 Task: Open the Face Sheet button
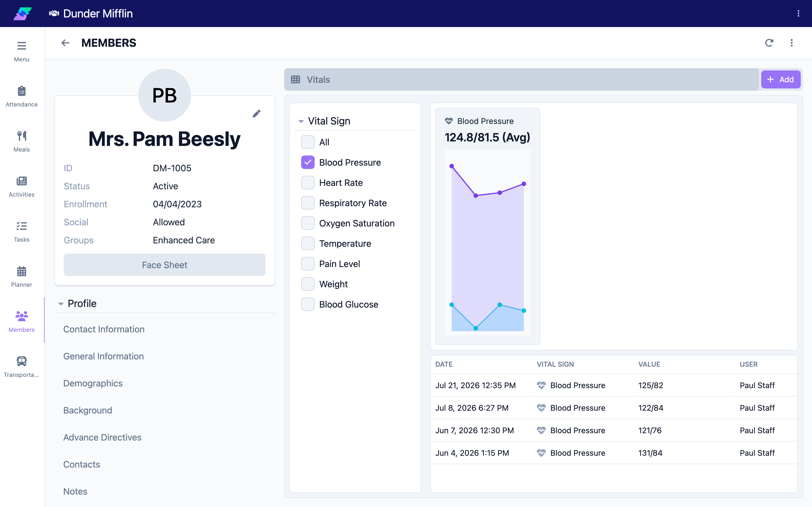click(x=164, y=265)
